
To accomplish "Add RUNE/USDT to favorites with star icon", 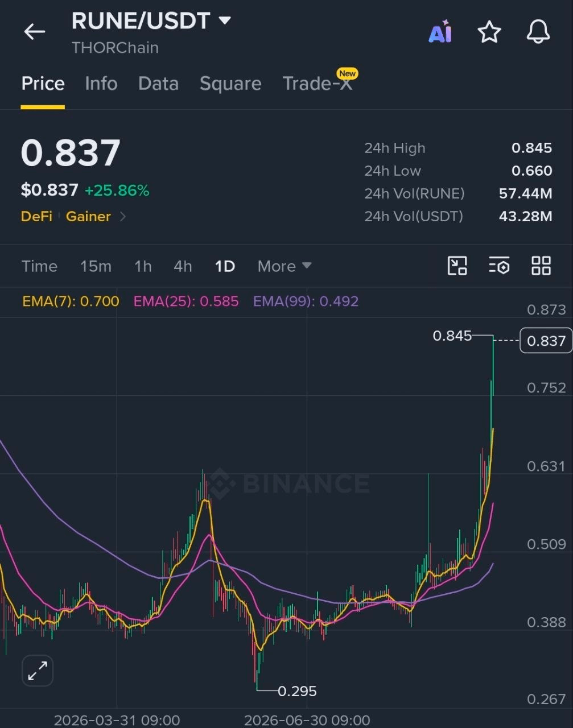I will tap(489, 32).
